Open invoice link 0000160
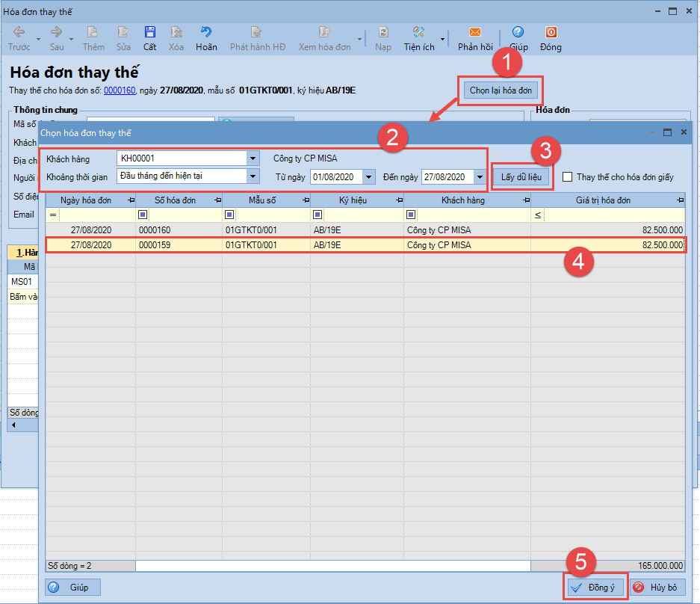The image size is (700, 604). tap(120, 90)
